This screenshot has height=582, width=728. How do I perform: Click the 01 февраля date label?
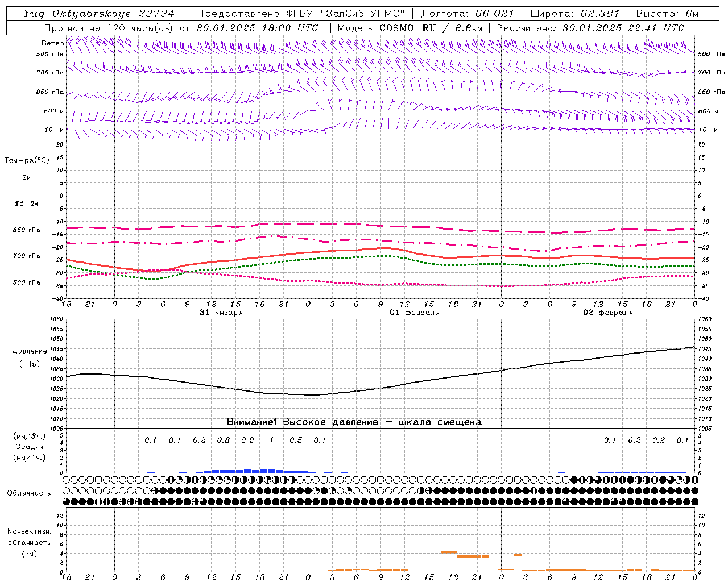click(415, 313)
